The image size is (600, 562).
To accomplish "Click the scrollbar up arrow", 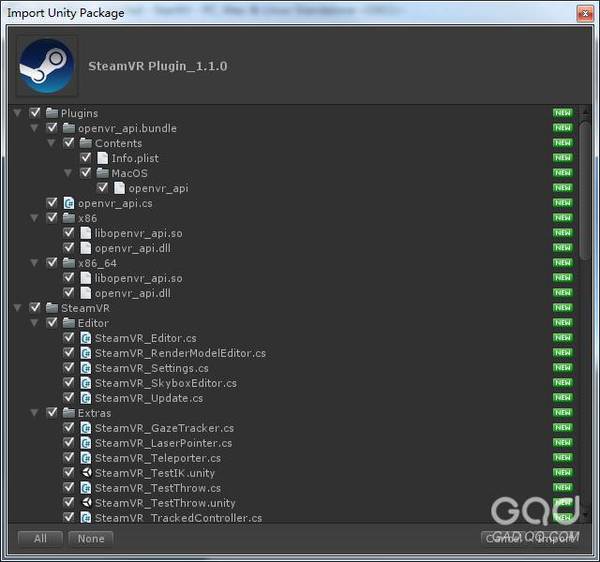I will (x=585, y=112).
